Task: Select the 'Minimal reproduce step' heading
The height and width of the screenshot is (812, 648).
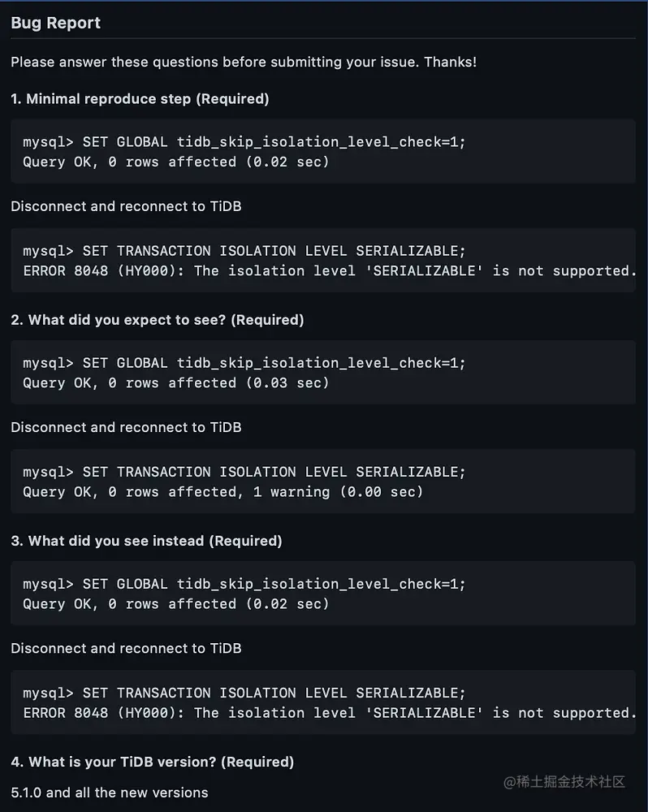Action: pos(140,99)
